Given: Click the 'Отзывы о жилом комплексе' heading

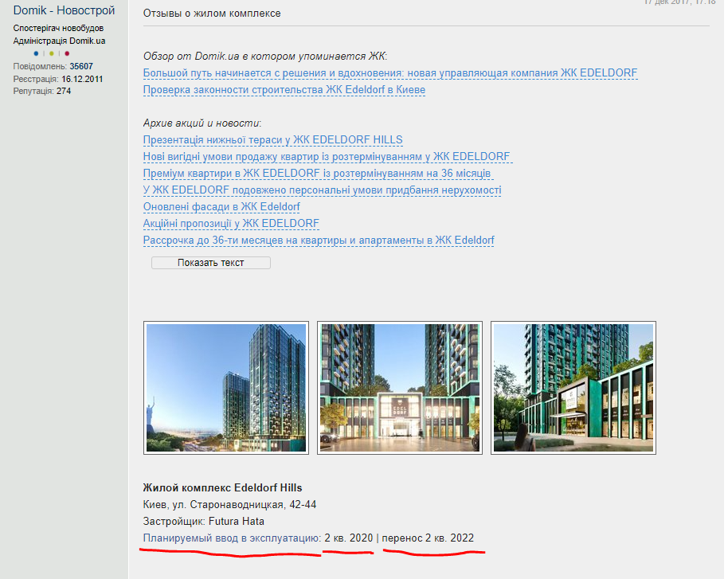Looking at the screenshot, I should point(212,13).
